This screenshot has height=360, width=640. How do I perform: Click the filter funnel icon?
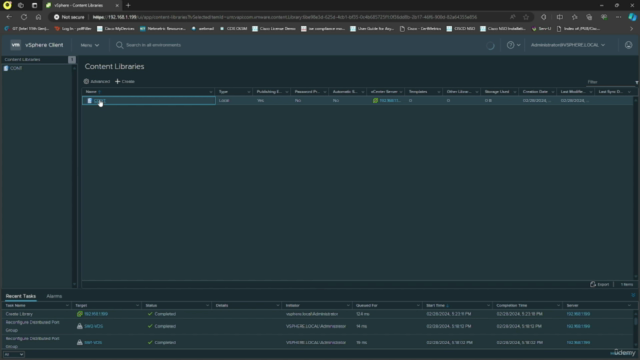pyautogui.click(x=636, y=82)
